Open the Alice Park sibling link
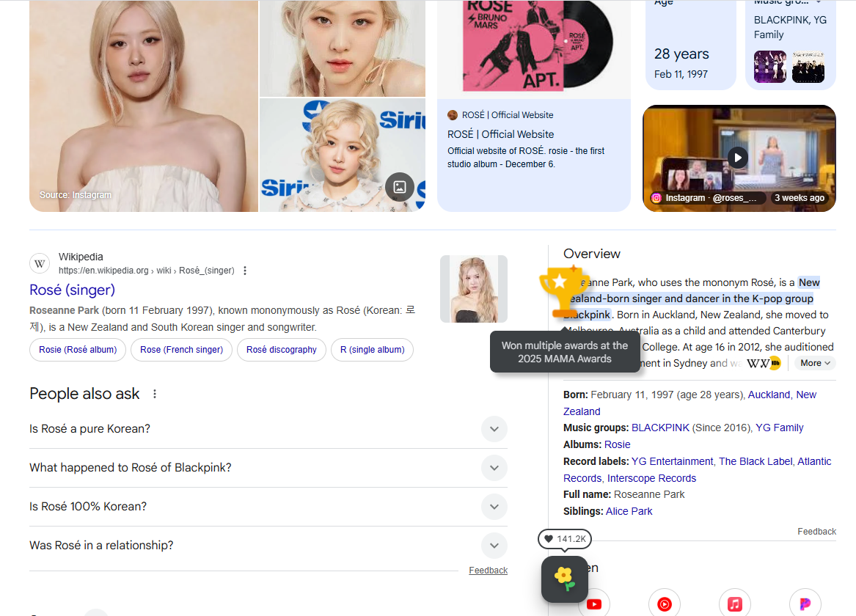 629,512
